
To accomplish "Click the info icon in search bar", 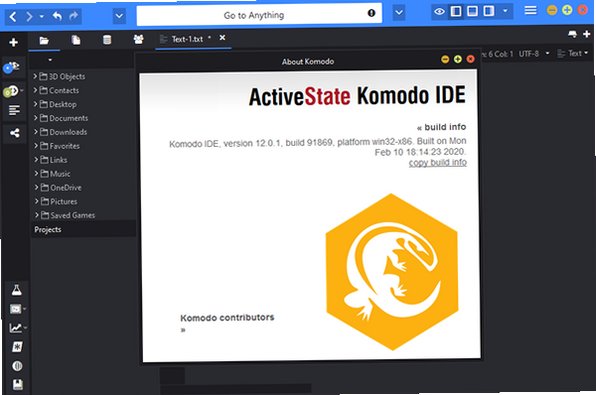I will click(371, 13).
